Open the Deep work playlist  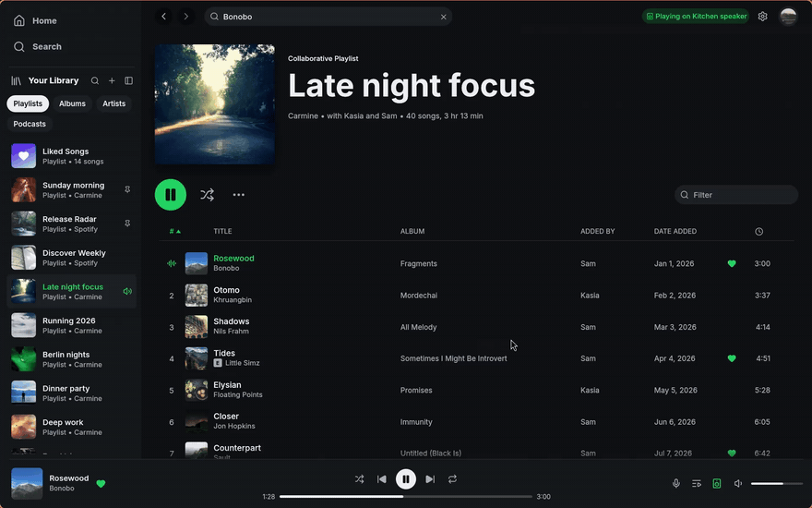coord(72,427)
